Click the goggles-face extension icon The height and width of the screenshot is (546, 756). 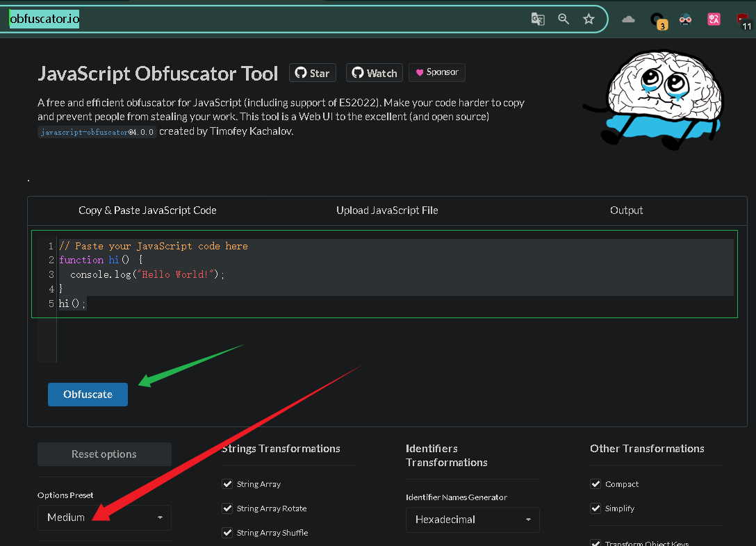(x=685, y=19)
